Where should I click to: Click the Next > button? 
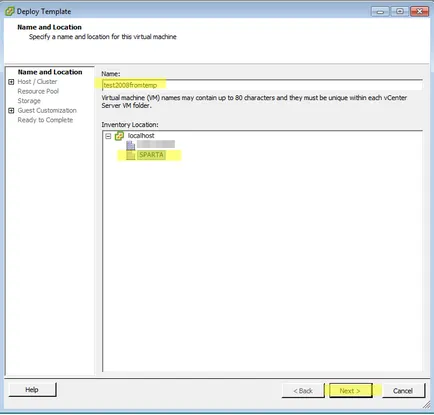(350, 391)
